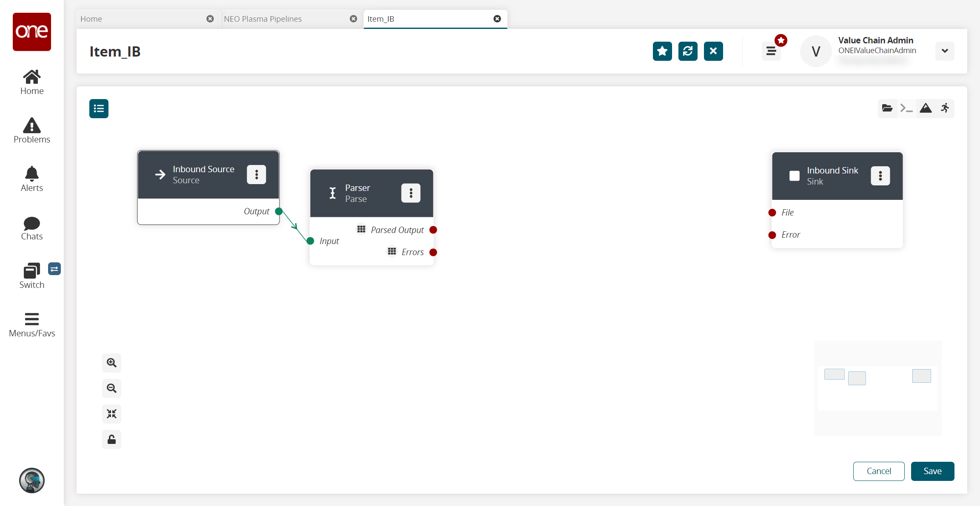Click the walking figure run mode icon
Viewport: 980px width, 506px height.
click(x=945, y=108)
